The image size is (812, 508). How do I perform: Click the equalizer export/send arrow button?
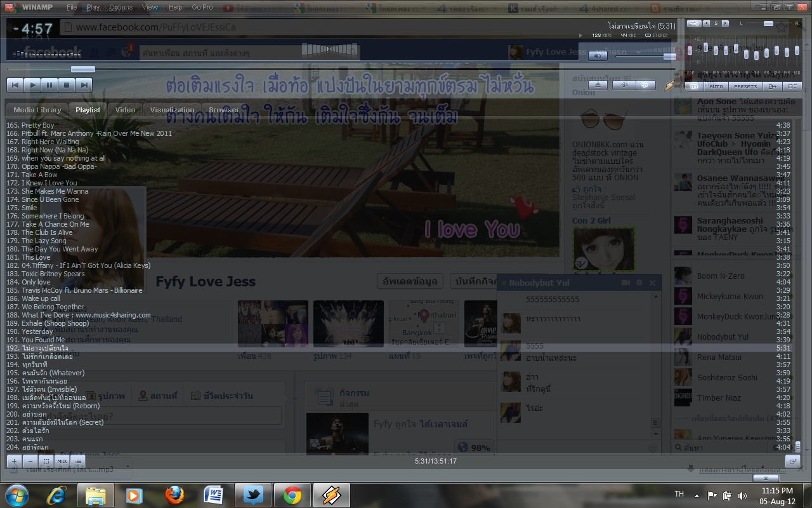click(x=773, y=86)
